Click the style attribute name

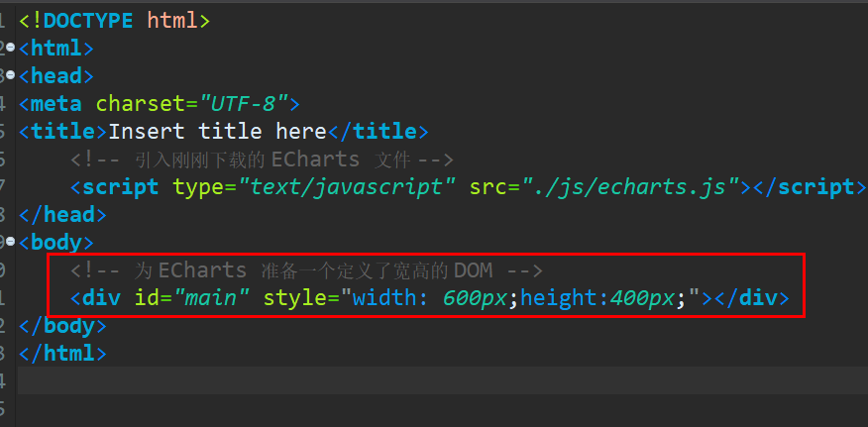(295, 298)
